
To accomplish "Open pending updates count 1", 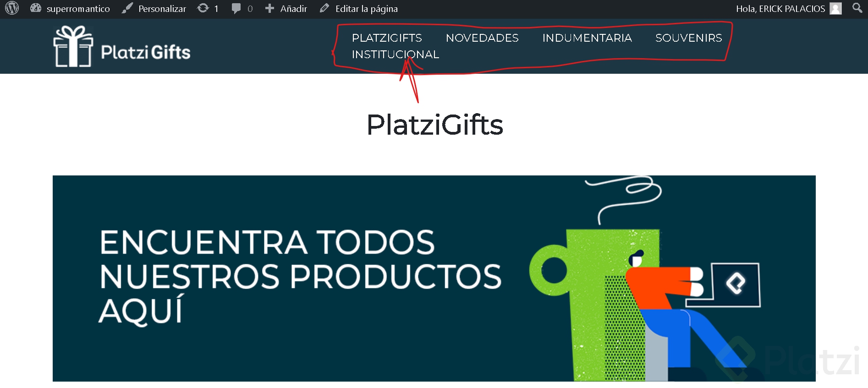I will tap(216, 9).
